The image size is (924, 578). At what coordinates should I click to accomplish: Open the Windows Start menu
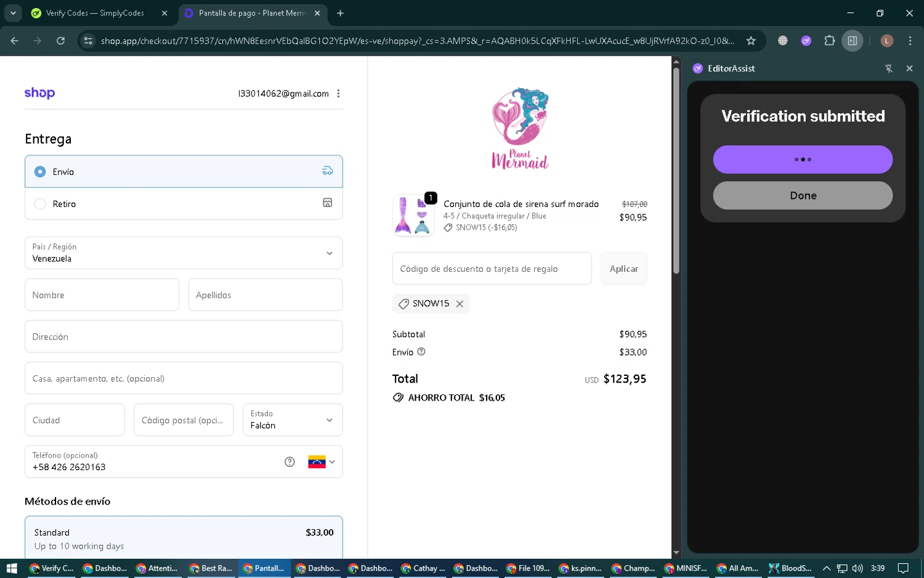click(11, 568)
